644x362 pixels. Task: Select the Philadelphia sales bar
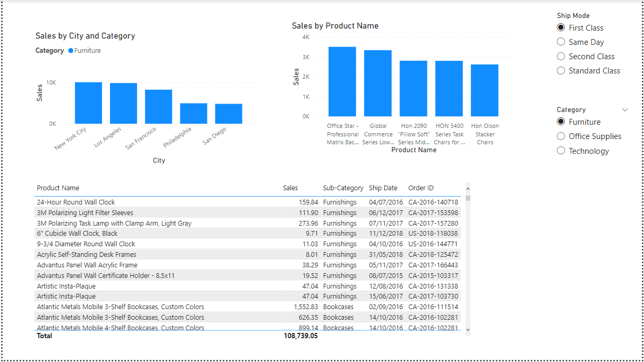coord(194,114)
